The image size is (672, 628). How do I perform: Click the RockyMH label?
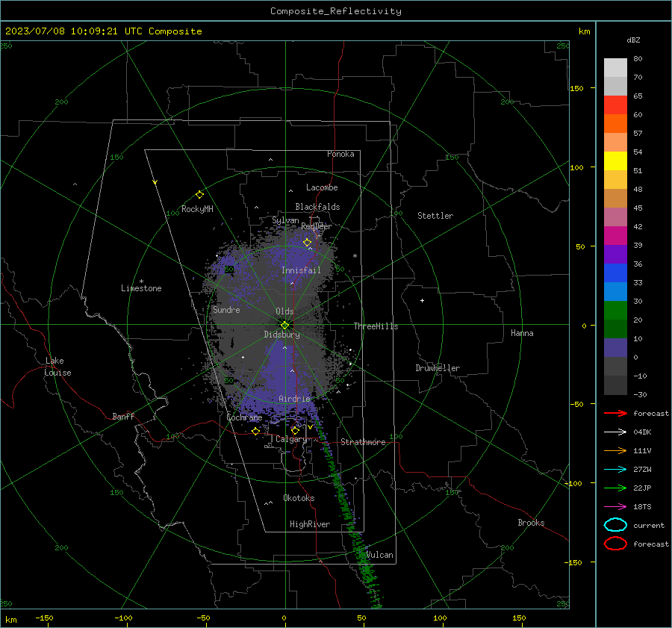click(197, 209)
